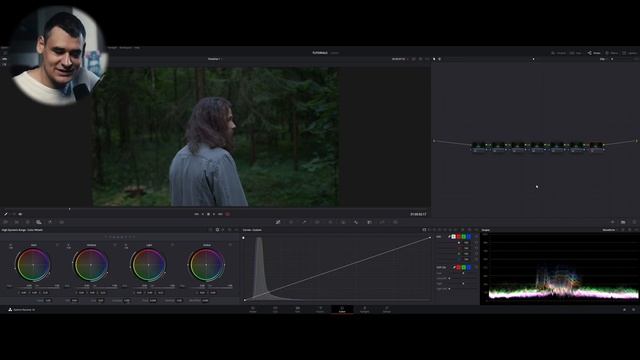Click the Fairlight page icon
This screenshot has width=640, height=360.
coord(364,309)
